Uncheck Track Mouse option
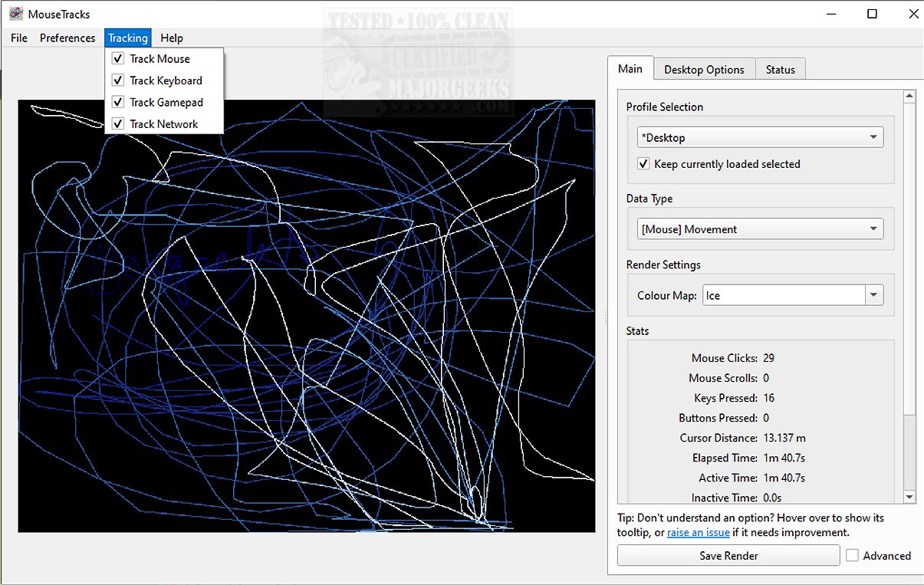Viewport: 924px width, 585px height. 118,59
